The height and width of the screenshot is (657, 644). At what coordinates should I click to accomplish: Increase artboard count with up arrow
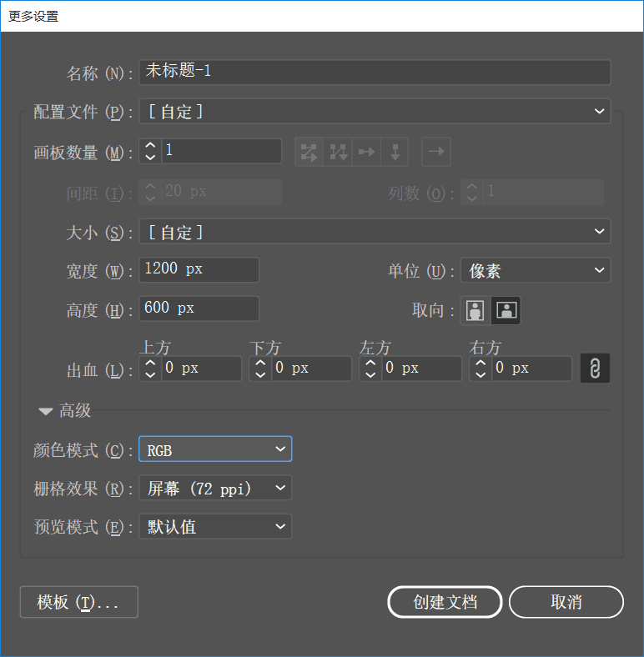coord(150,145)
